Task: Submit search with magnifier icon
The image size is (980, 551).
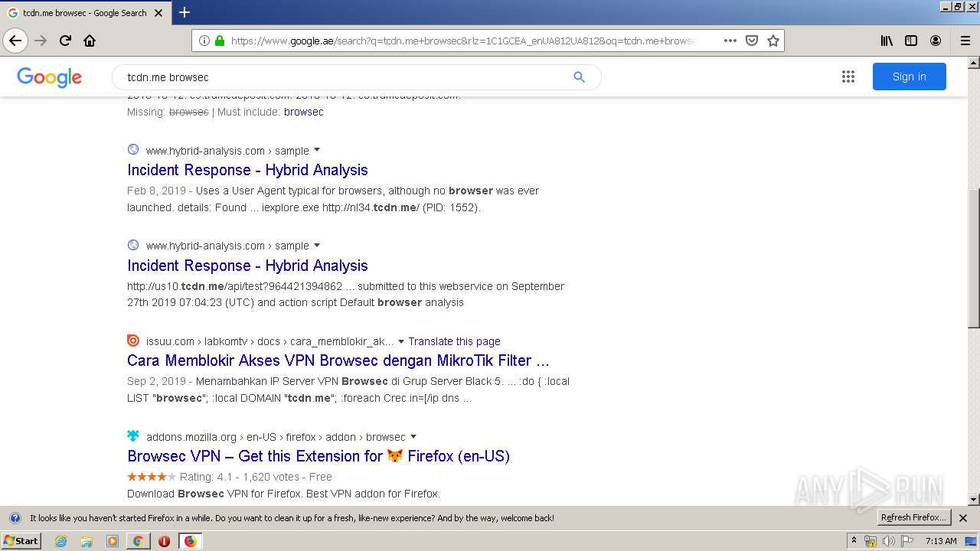Action: [579, 77]
